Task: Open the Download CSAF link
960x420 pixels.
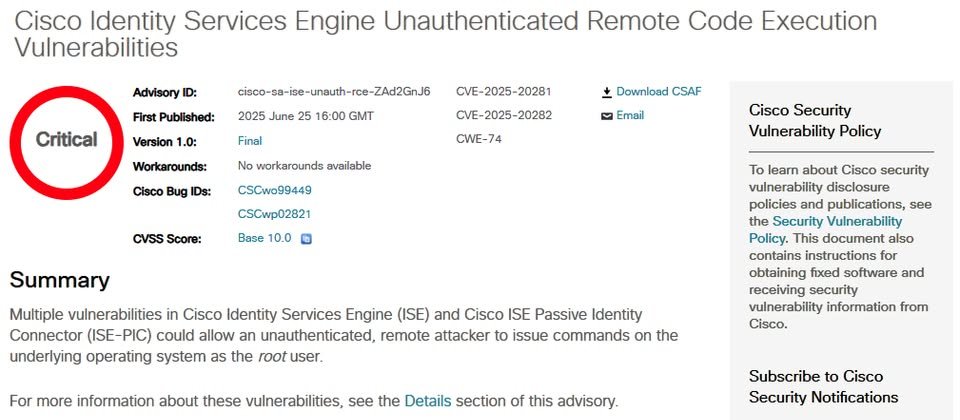Action: point(659,92)
